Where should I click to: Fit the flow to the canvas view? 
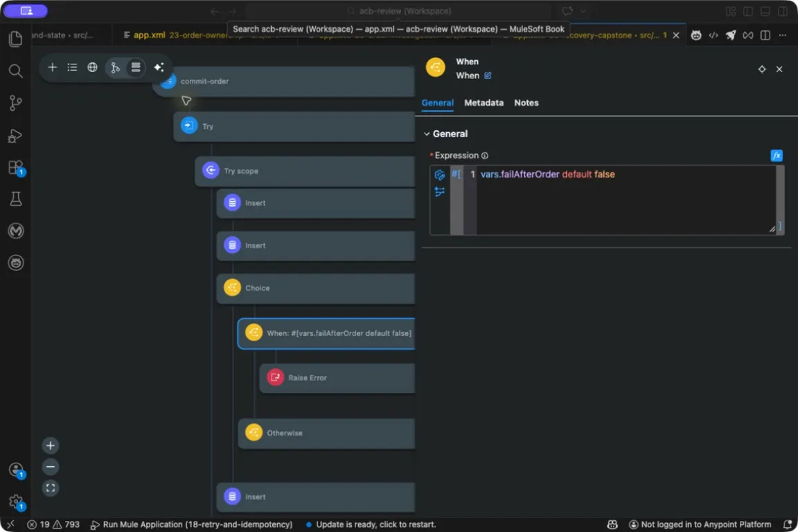(51, 488)
